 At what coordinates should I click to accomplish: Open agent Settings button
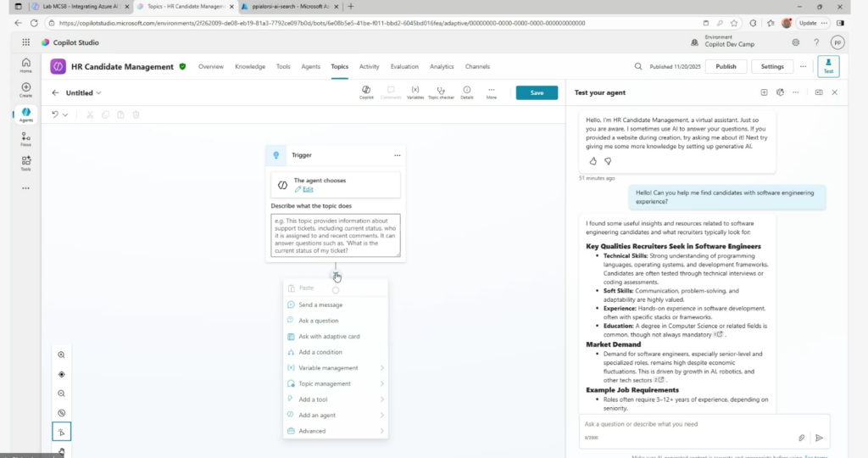click(771, 66)
